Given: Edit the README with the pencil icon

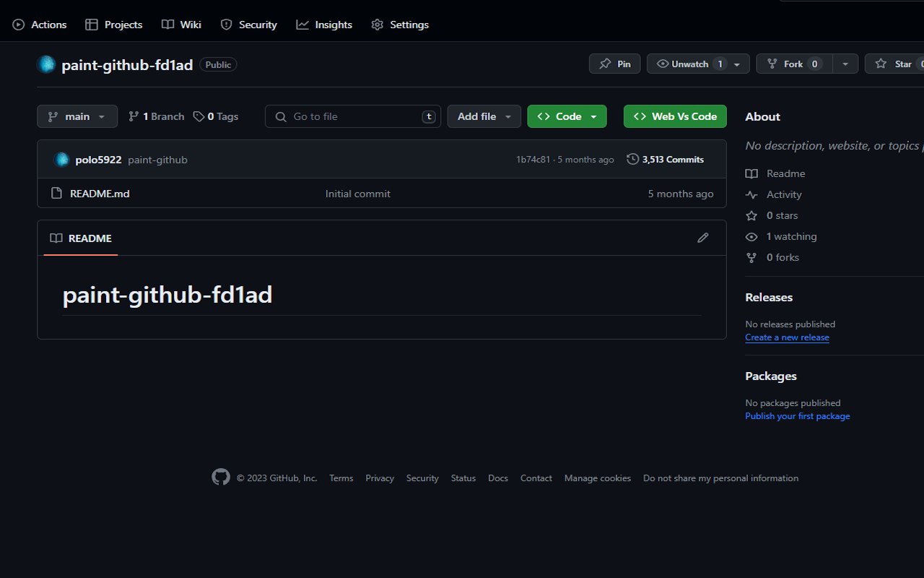Looking at the screenshot, I should tap(703, 238).
